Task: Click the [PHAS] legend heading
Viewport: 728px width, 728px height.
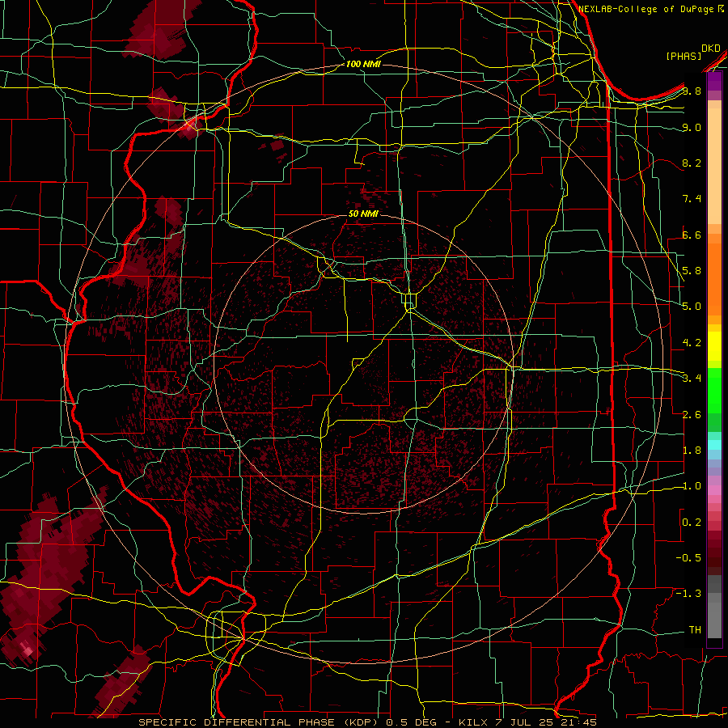Action: click(x=684, y=56)
